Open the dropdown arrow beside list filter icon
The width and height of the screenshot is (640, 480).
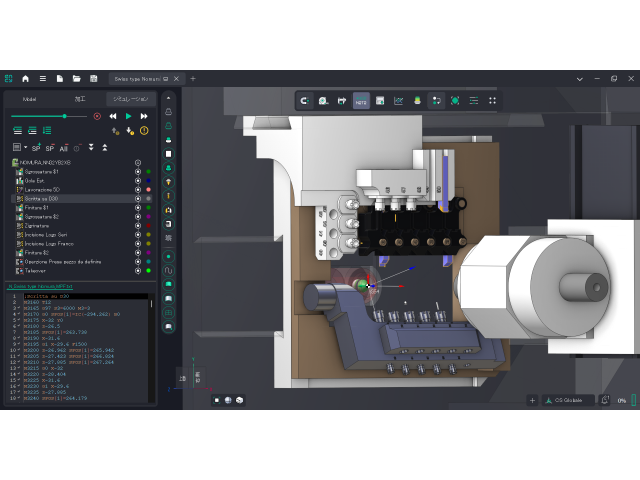click(24, 147)
